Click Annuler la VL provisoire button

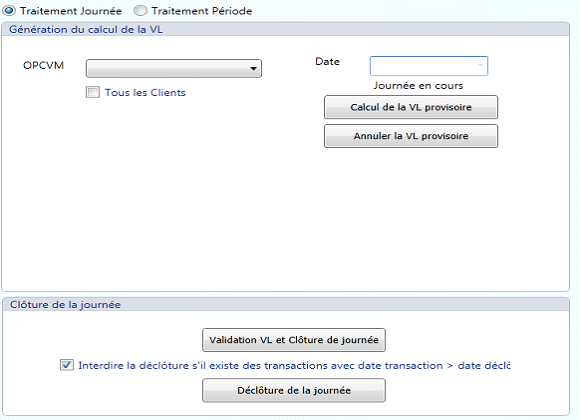coord(411,136)
